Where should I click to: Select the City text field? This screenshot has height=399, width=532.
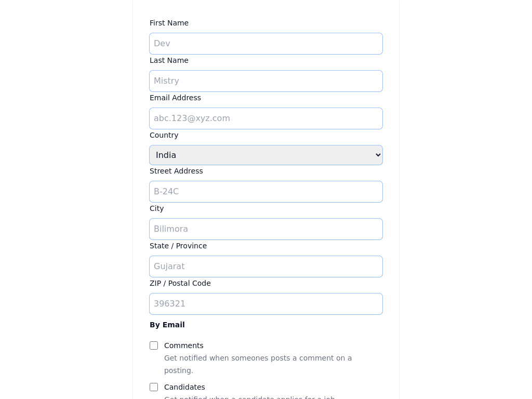[265, 229]
